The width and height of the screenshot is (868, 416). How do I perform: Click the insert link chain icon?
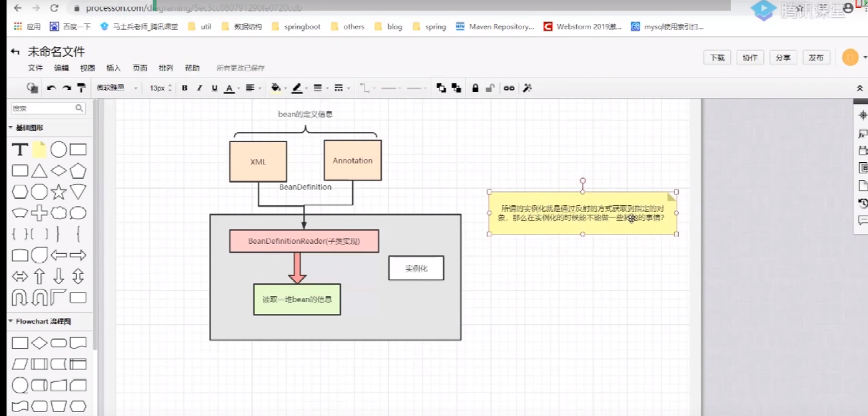tap(509, 88)
